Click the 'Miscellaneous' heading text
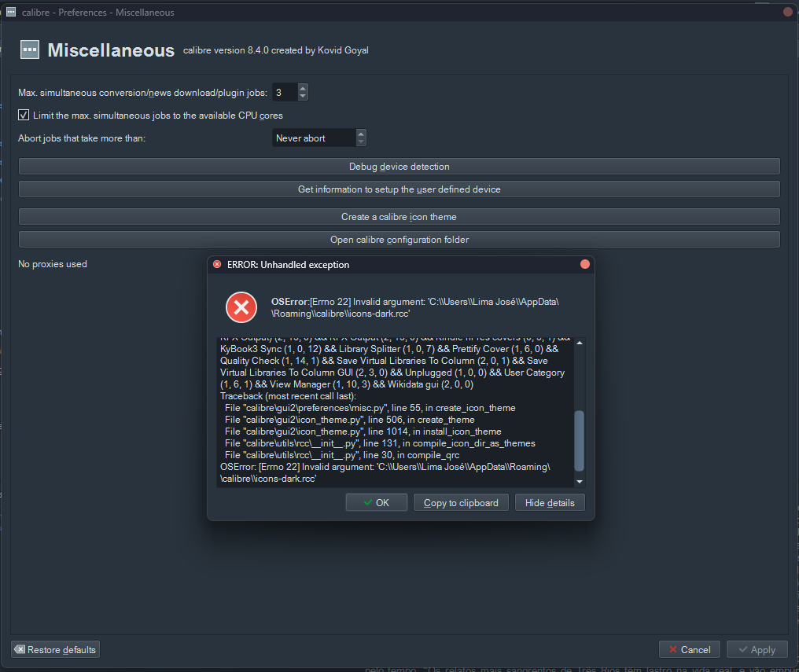The height and width of the screenshot is (672, 799). click(x=111, y=50)
